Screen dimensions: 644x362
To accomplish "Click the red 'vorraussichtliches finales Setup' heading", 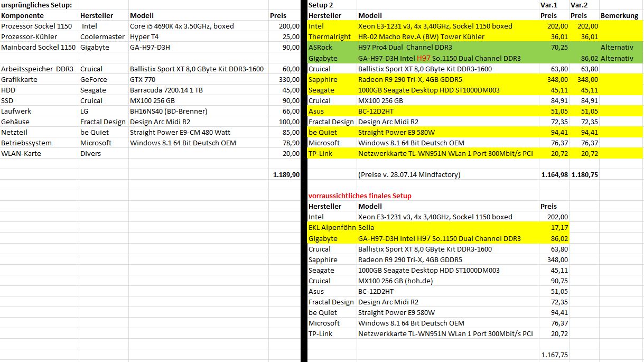I will 360,196.
